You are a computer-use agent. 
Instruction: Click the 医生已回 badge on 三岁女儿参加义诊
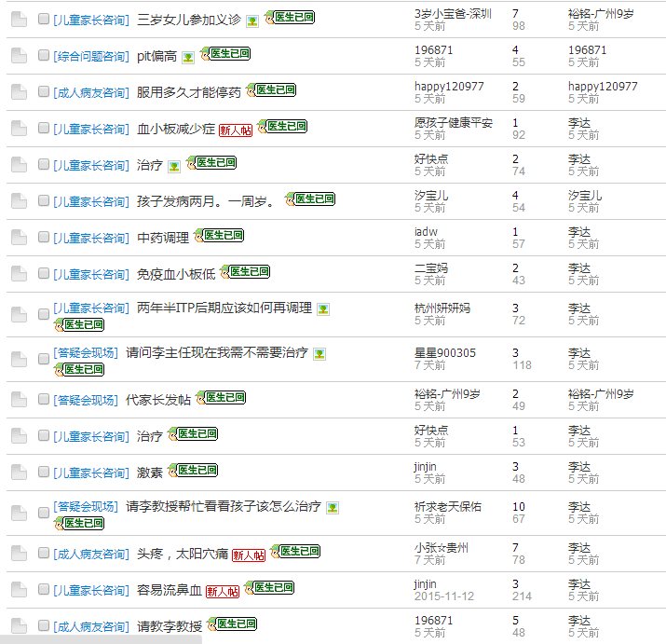pos(290,18)
